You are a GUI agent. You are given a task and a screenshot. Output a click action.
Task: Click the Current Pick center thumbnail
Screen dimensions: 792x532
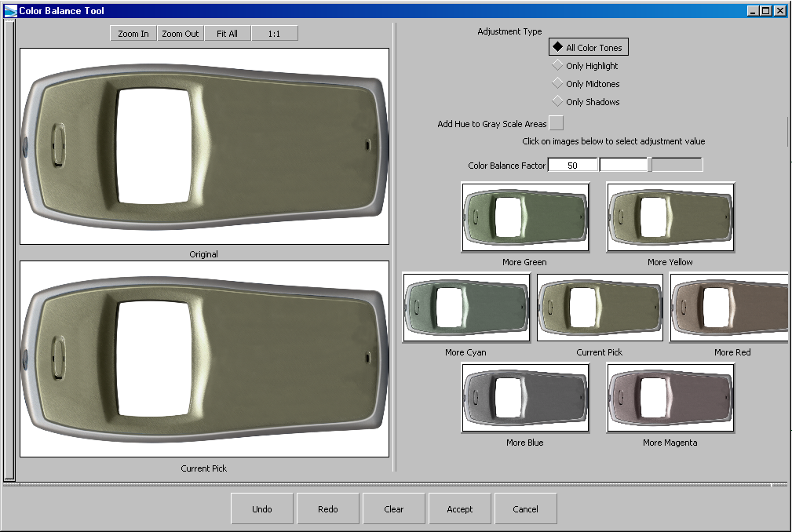[600, 308]
